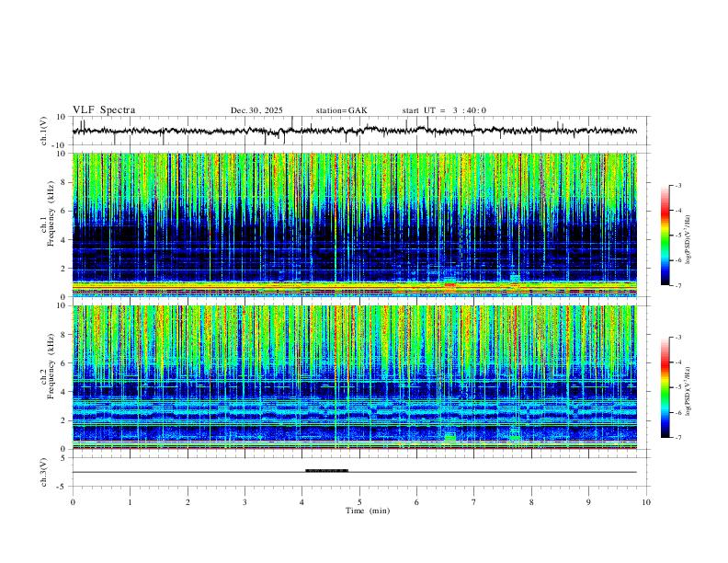Click the "ch.1(V)" waveform axis label

point(44,131)
